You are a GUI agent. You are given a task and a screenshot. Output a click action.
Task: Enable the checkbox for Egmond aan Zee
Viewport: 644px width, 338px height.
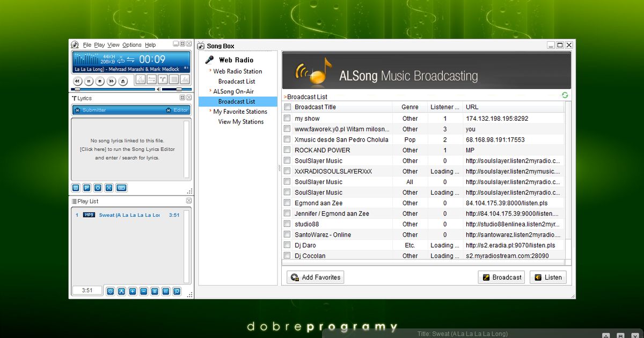(287, 203)
